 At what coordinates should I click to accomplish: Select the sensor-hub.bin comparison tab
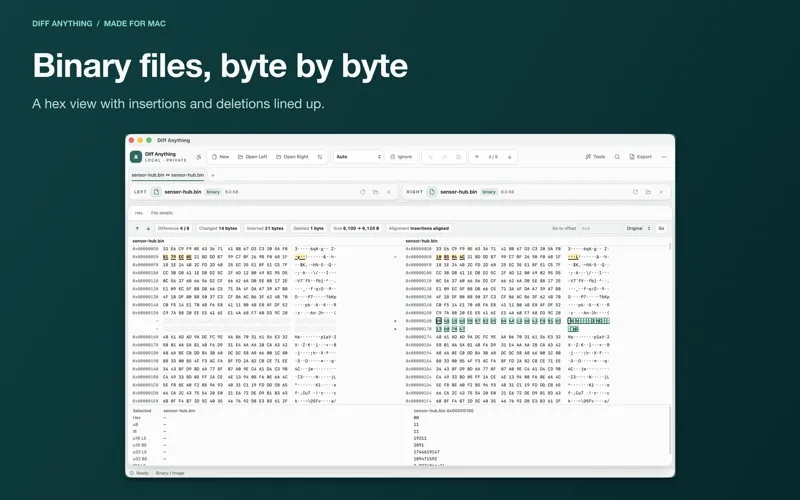168,175
